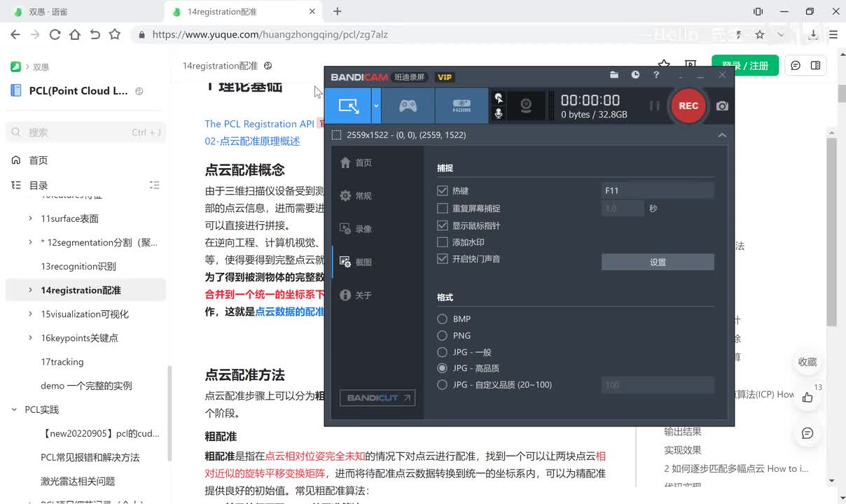This screenshot has width=846, height=504.
Task: Collapse PCL实践 section
Action: pos(14,409)
